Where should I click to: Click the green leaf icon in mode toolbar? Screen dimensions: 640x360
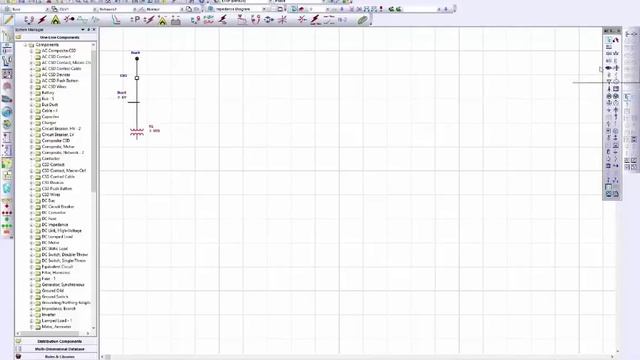pos(362,20)
